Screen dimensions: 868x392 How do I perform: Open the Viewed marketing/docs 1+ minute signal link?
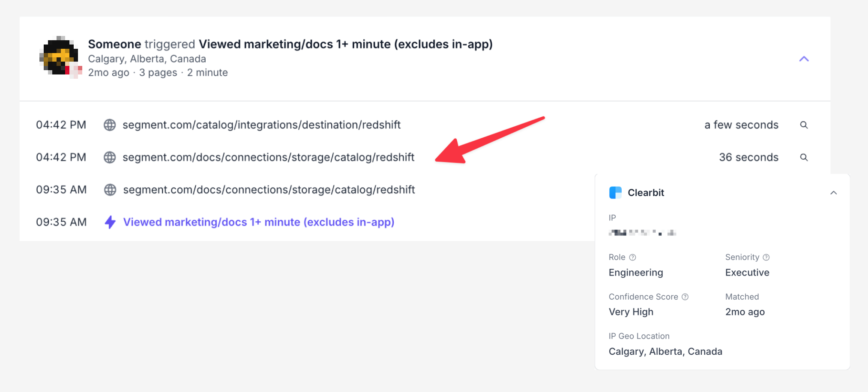tap(259, 222)
